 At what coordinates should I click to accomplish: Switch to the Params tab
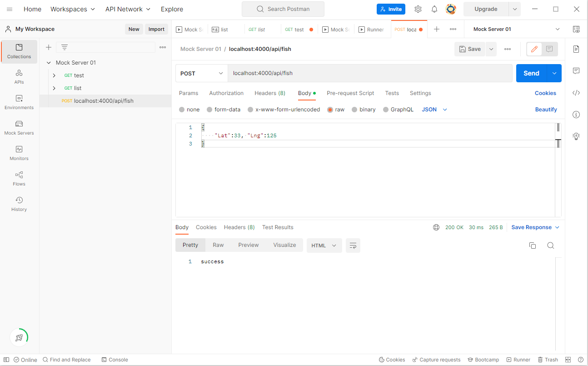189,93
